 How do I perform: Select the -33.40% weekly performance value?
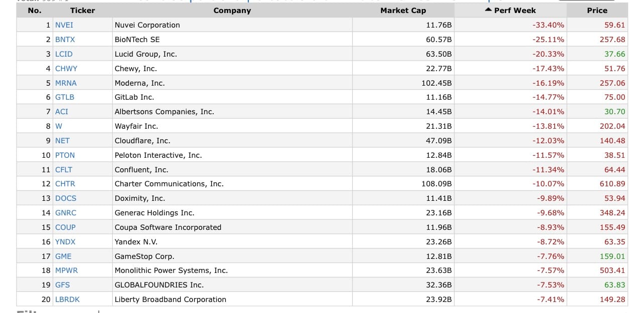coord(548,25)
